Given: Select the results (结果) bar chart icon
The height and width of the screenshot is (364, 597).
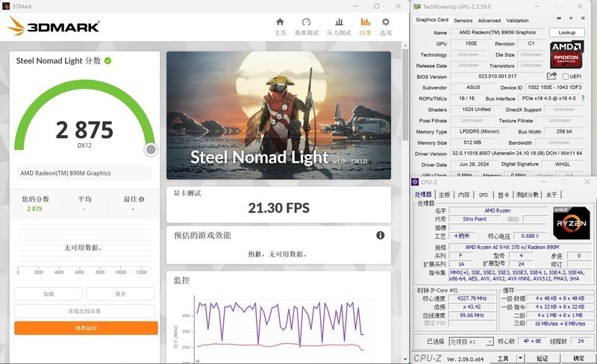Looking at the screenshot, I should (x=365, y=22).
